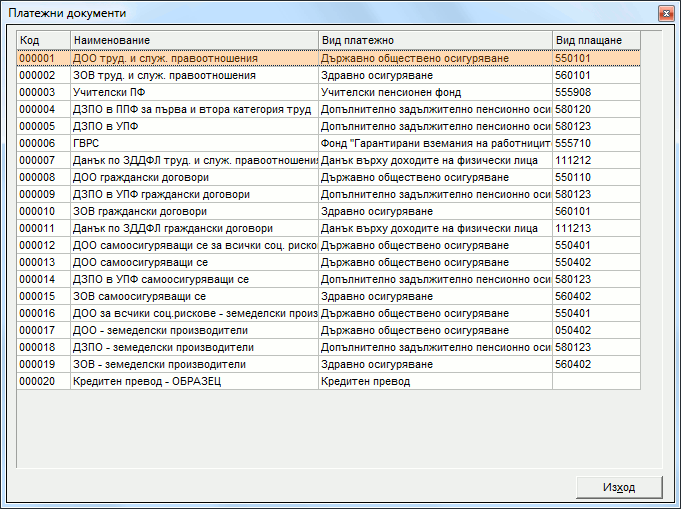The image size is (681, 509).
Task: Click 'Фонд "Гарантирани вземания' document type
Action: [436, 143]
